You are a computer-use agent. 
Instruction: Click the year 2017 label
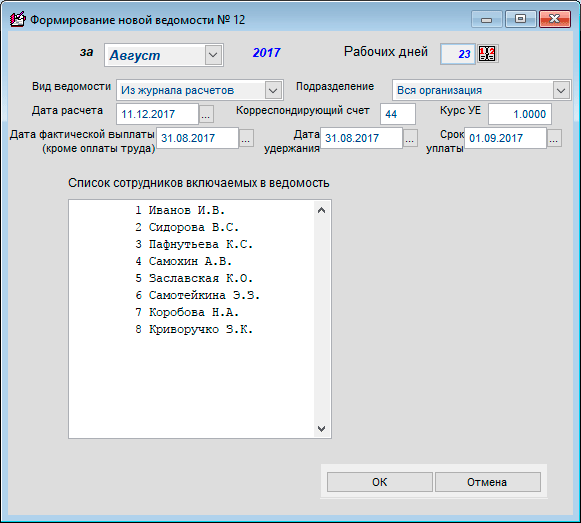[266, 53]
